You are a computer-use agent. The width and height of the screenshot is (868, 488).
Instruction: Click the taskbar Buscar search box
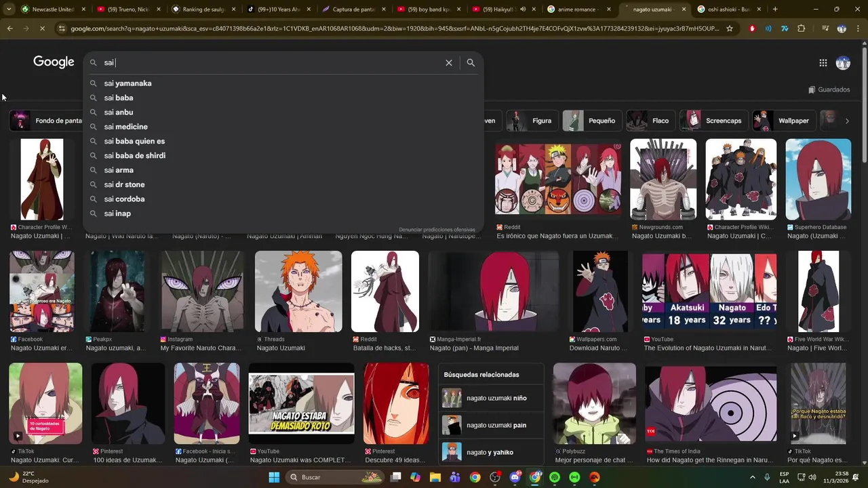pos(335,477)
